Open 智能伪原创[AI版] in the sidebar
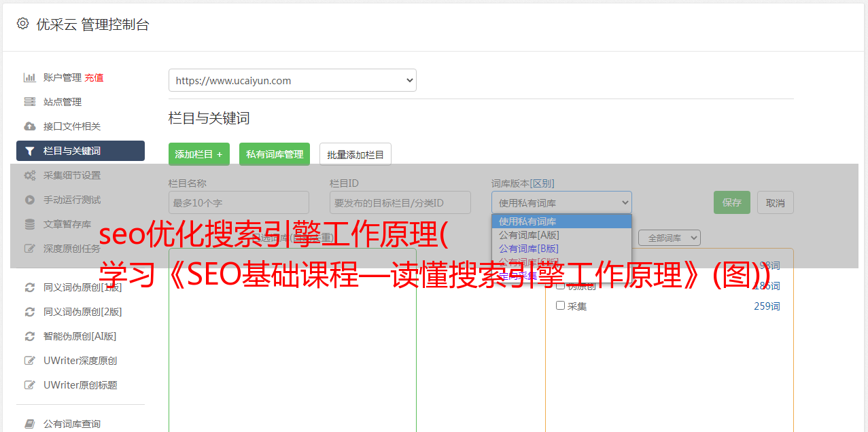The width and height of the screenshot is (868, 432). click(80, 336)
